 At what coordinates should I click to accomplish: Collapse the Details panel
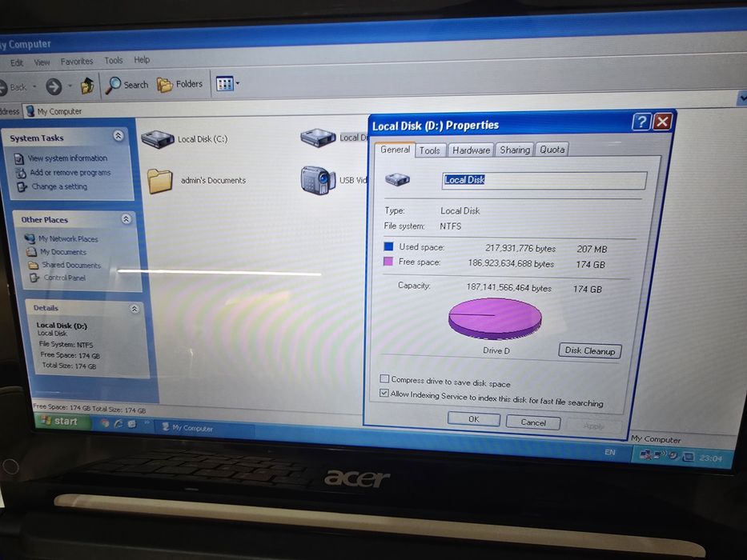coord(135,309)
